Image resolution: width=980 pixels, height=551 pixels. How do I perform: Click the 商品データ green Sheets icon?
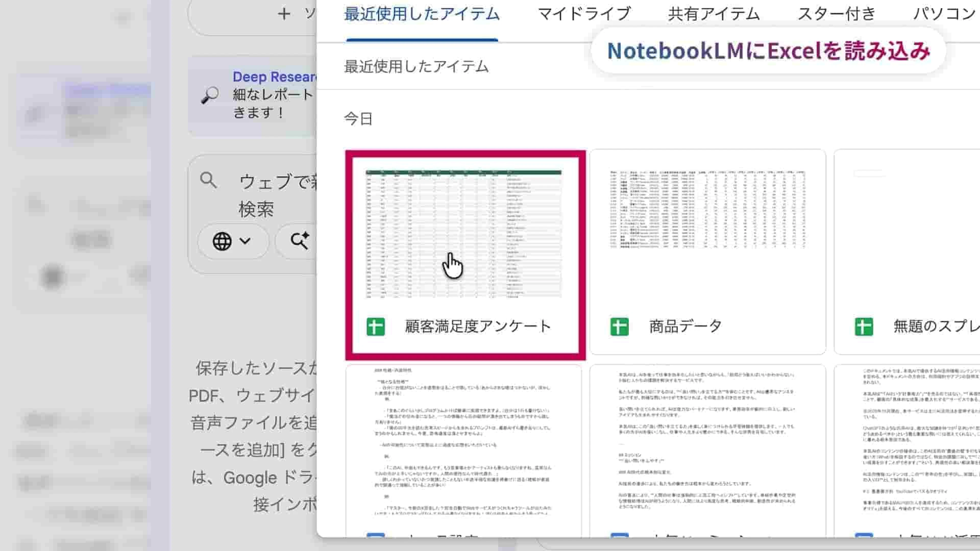[619, 327]
